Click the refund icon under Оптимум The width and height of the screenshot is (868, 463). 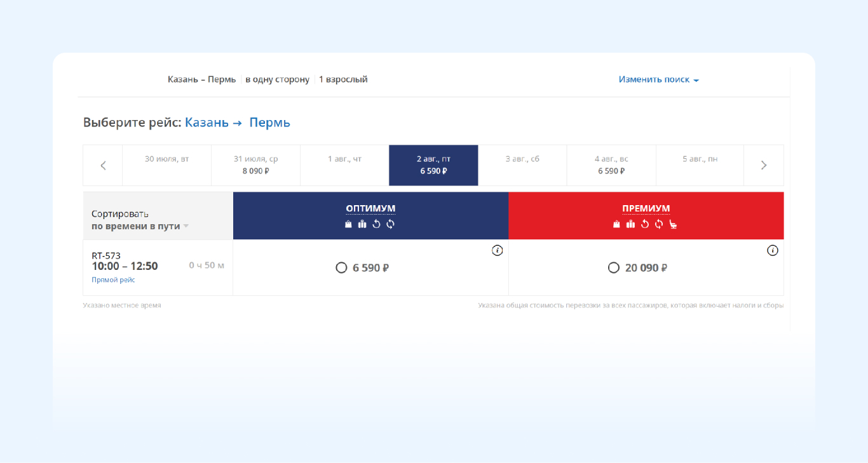coord(376,224)
